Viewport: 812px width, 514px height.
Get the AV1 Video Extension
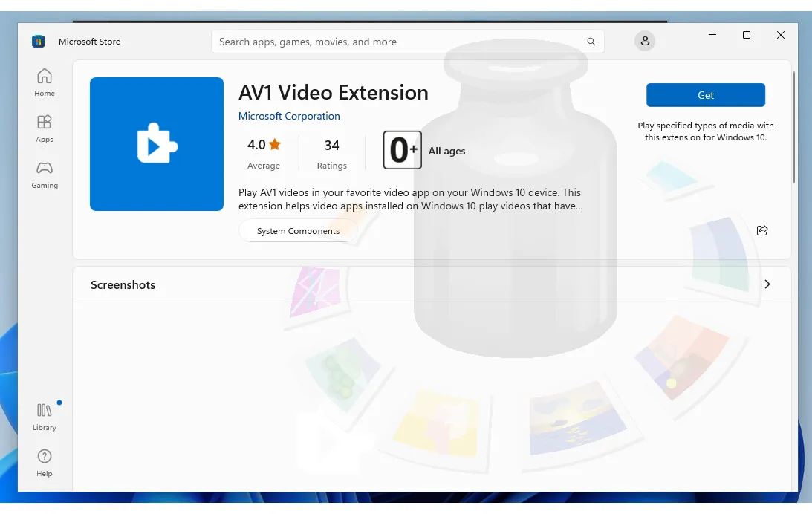pos(705,95)
